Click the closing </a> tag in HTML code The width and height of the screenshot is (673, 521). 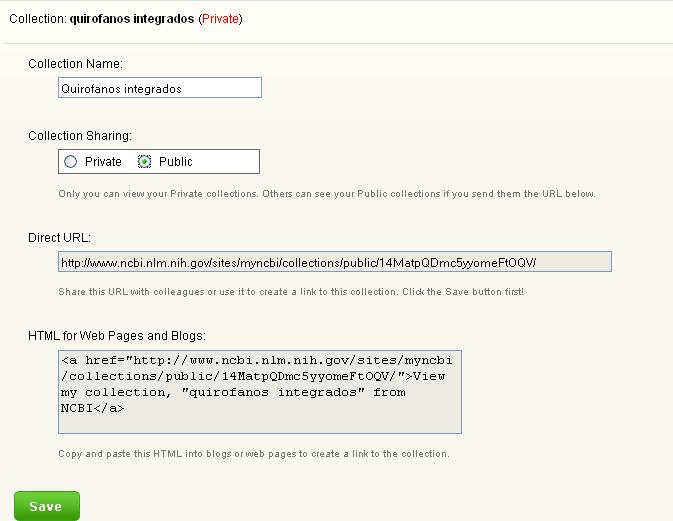click(110, 408)
